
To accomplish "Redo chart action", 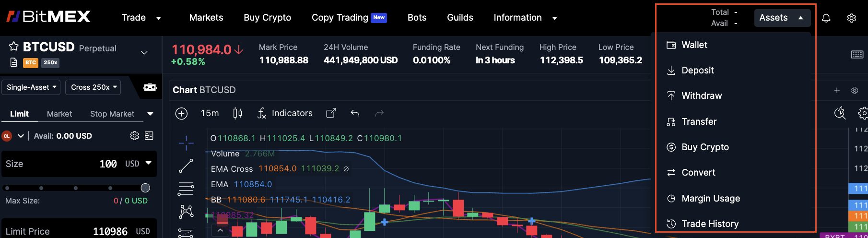I will pyautogui.click(x=379, y=113).
